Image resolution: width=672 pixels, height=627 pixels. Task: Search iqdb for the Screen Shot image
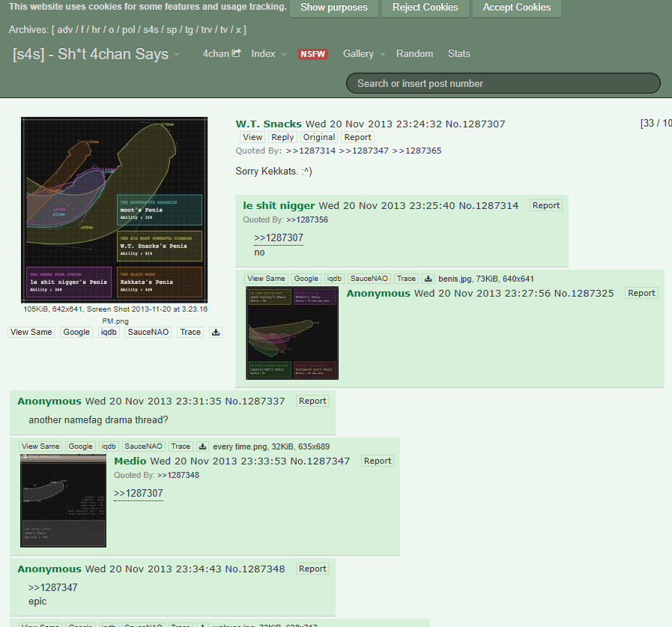(109, 332)
